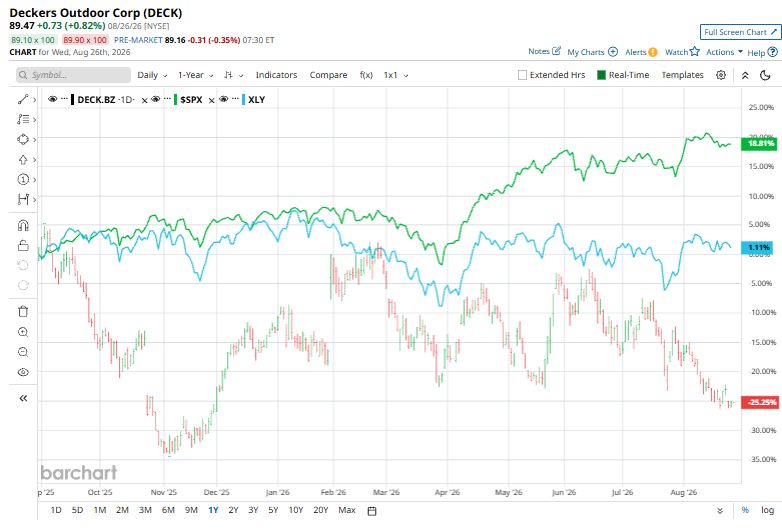The width and height of the screenshot is (782, 530).
Task: Click the undo arrow icon
Action: [x=23, y=265]
